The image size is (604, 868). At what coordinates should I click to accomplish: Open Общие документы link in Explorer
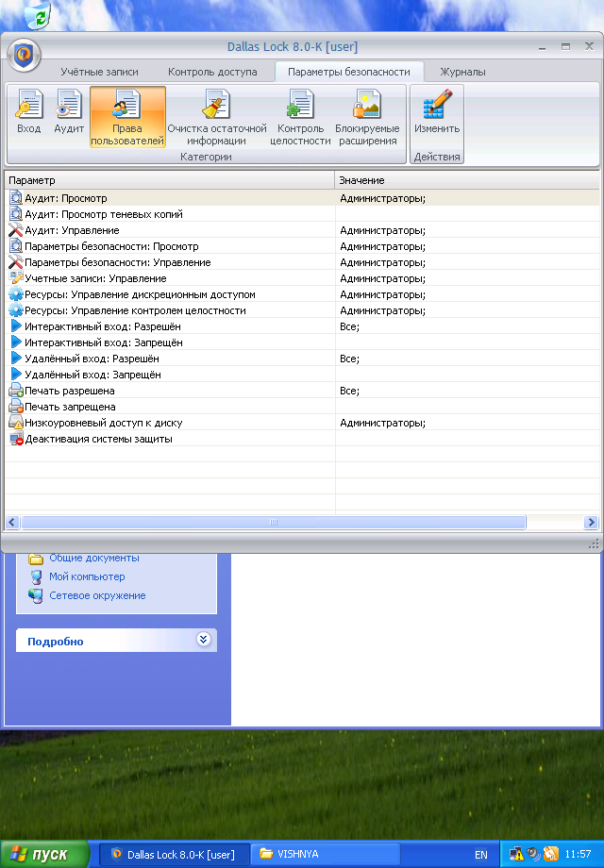coord(94,558)
